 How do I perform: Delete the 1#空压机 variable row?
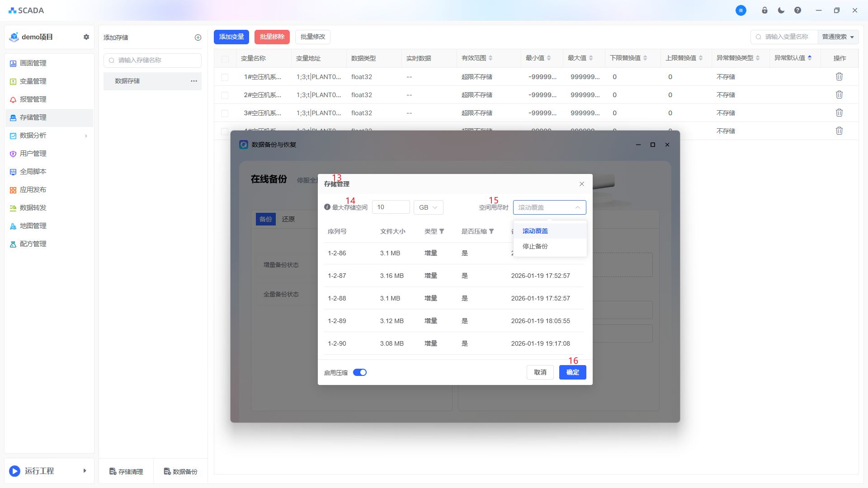[839, 77]
